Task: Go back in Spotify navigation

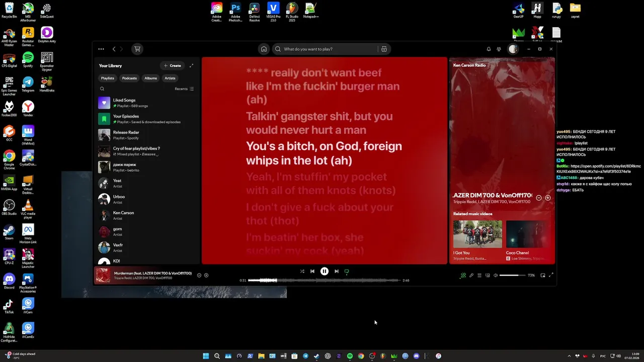Action: click(114, 49)
